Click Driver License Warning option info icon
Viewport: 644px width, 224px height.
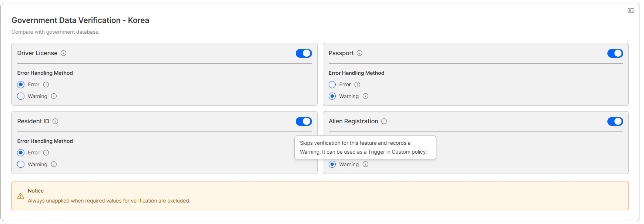54,96
